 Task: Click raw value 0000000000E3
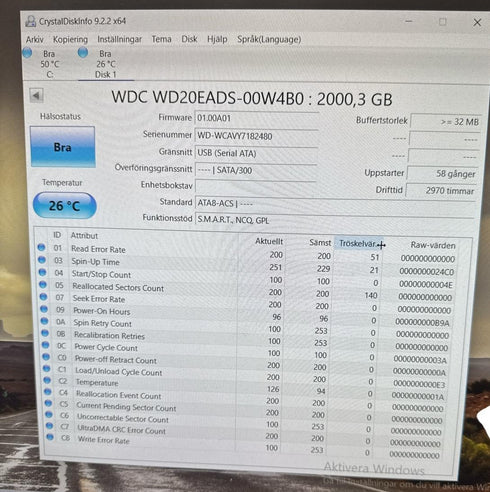(419, 384)
